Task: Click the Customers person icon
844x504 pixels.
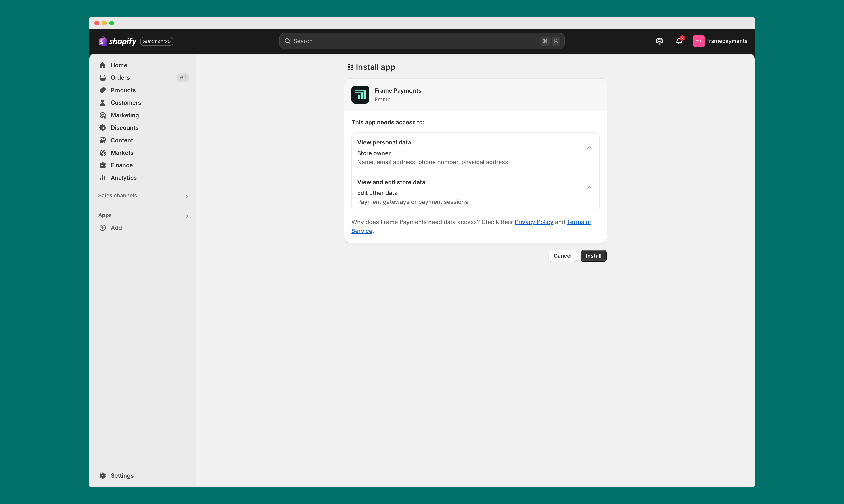Action: tap(102, 102)
